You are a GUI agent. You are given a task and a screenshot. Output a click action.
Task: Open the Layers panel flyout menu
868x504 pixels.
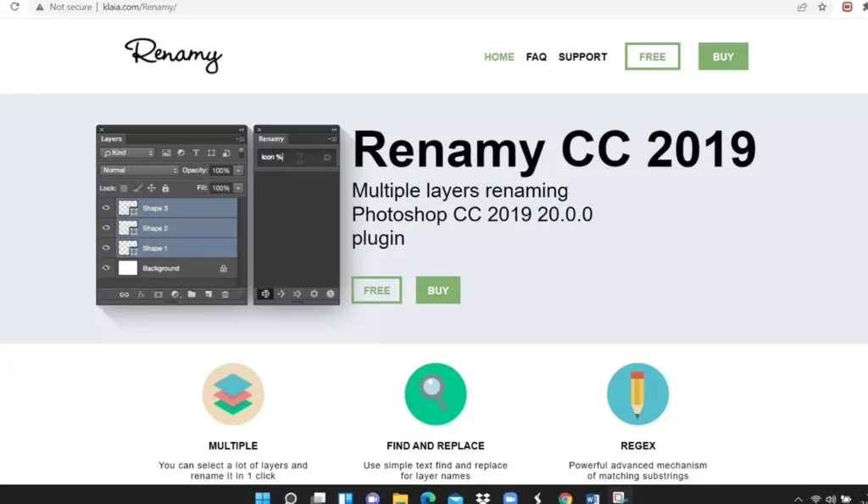click(x=240, y=139)
